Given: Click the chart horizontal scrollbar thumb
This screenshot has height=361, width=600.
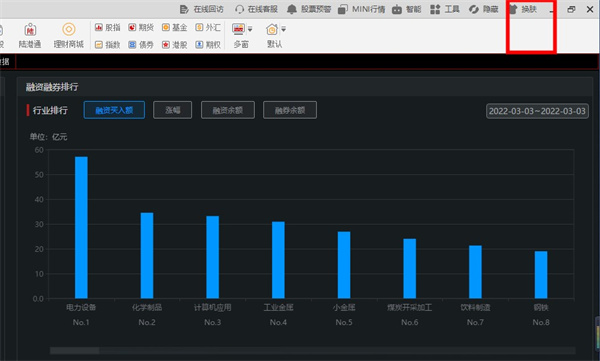Looking at the screenshot, I should [x=75, y=351].
